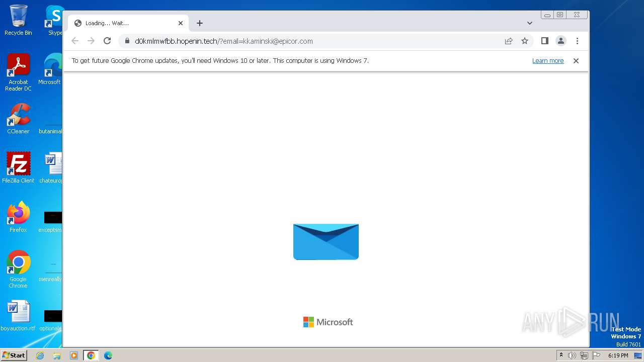Share this page with the share icon
The height and width of the screenshot is (362, 644).
509,41
